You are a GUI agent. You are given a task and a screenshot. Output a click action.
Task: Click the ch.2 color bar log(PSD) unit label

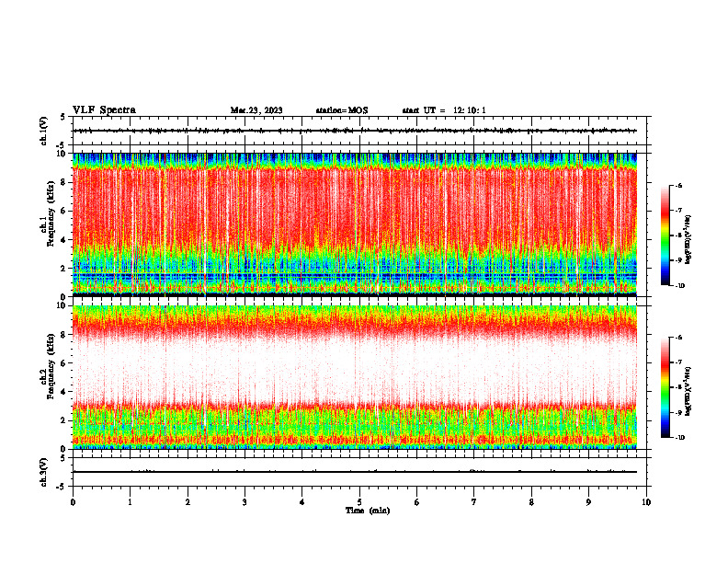[x=688, y=392]
